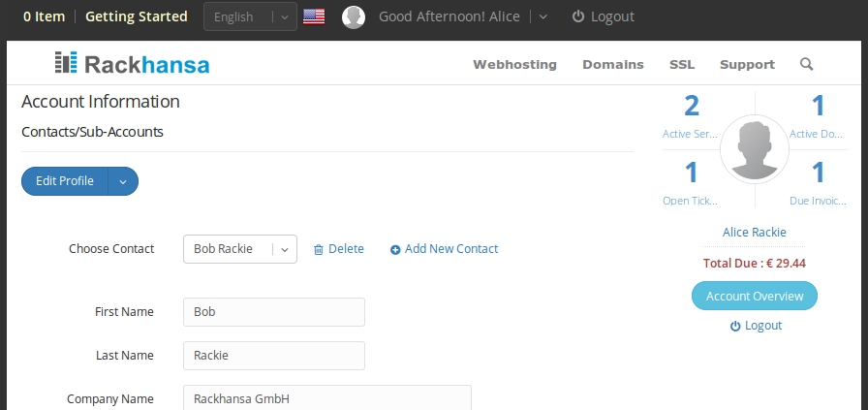Click the sidebar Logout link below Account Overview
868x410 pixels.
click(x=756, y=326)
